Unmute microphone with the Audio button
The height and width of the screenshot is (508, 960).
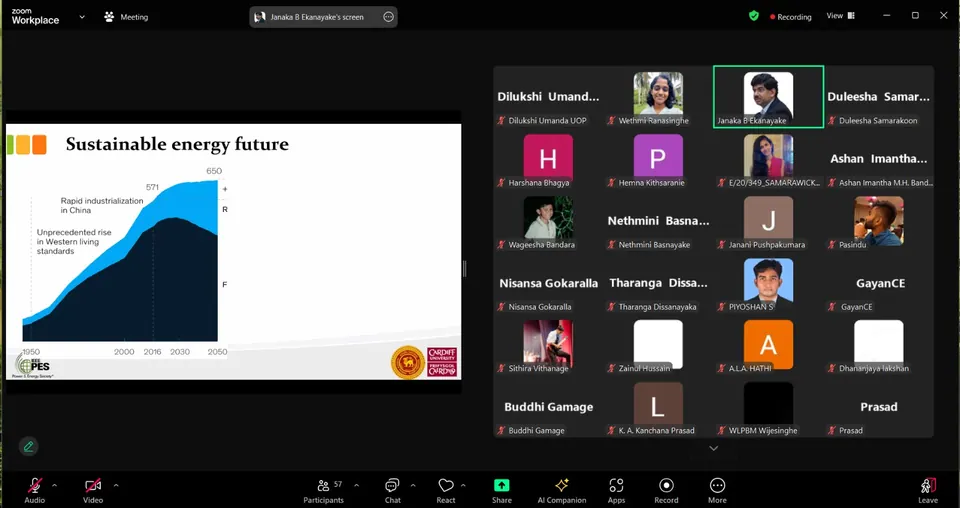click(x=35, y=490)
